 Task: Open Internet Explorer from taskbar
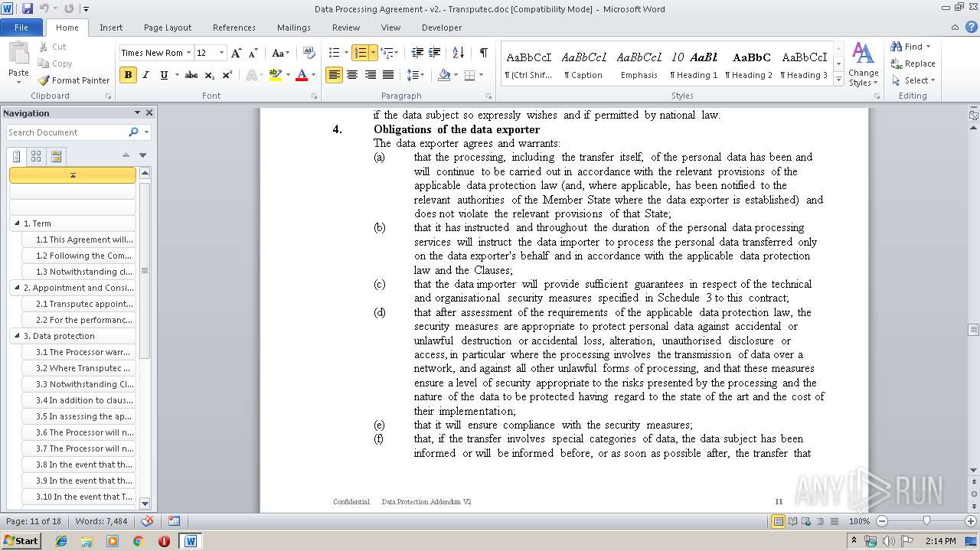click(61, 541)
